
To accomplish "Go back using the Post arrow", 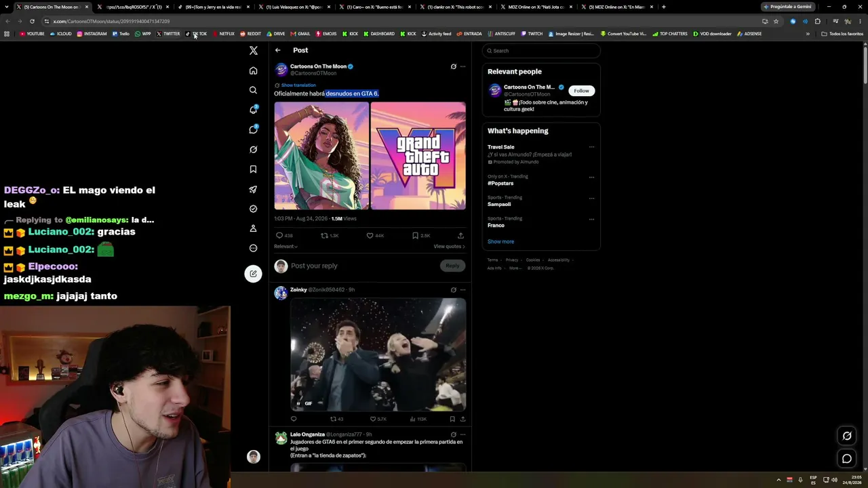I will [x=277, y=50].
